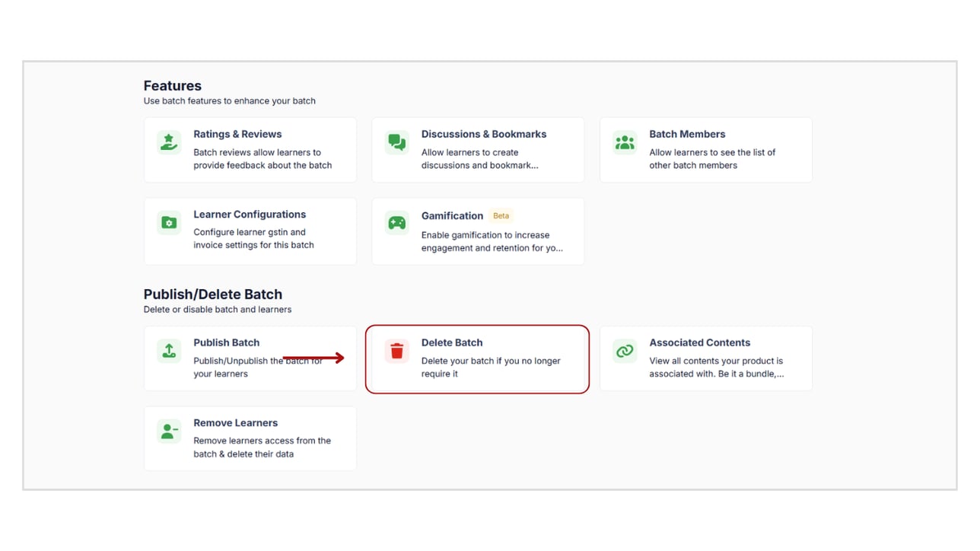
Task: Click the Discussions & Bookmarks chat icon
Action: (397, 142)
